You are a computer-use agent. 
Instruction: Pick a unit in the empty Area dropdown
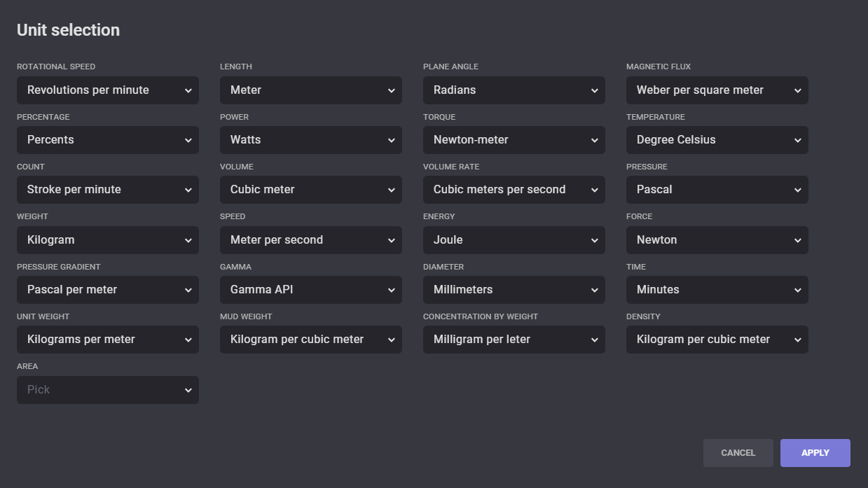(107, 390)
